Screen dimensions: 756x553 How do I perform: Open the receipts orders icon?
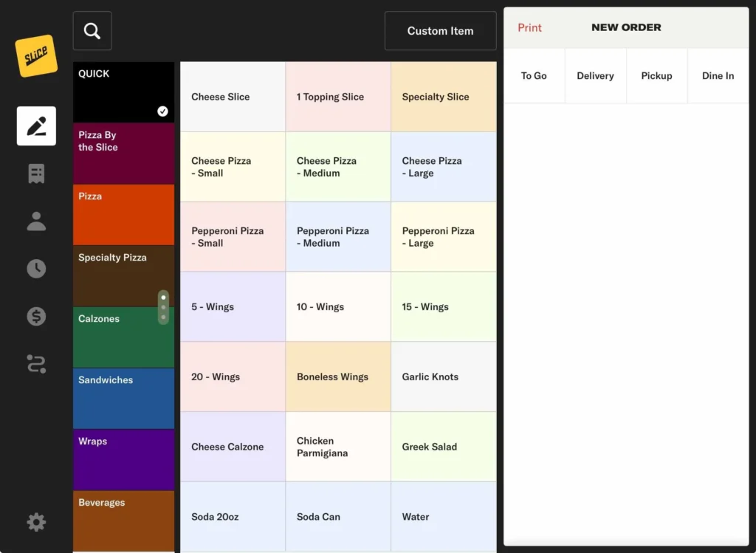tap(36, 174)
